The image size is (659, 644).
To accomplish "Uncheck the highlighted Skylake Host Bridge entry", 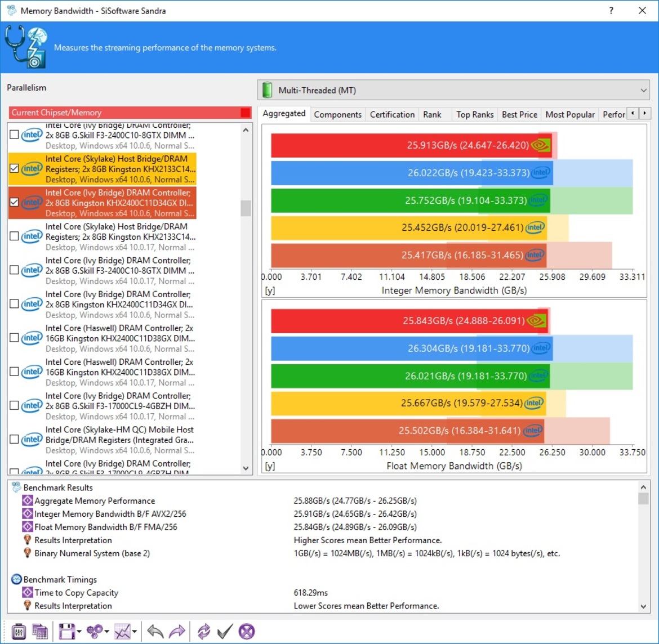I will coord(14,168).
